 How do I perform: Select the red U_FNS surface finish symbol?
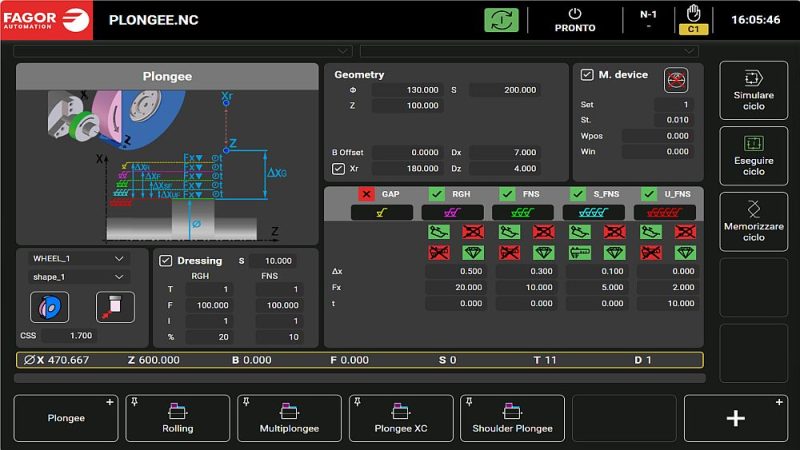[664, 213]
